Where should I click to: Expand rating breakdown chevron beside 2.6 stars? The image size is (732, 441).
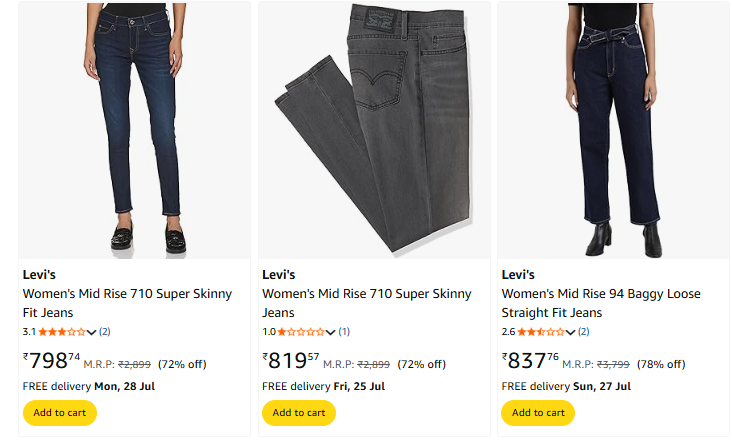[571, 332]
